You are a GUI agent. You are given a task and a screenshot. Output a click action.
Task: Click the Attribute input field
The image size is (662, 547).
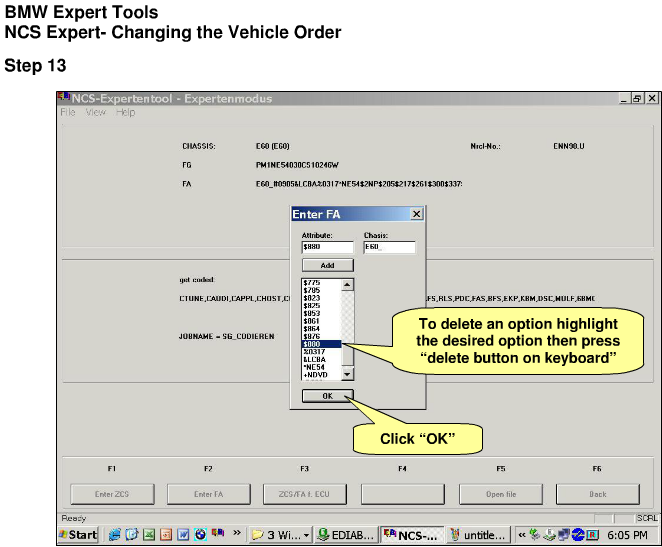(x=328, y=247)
